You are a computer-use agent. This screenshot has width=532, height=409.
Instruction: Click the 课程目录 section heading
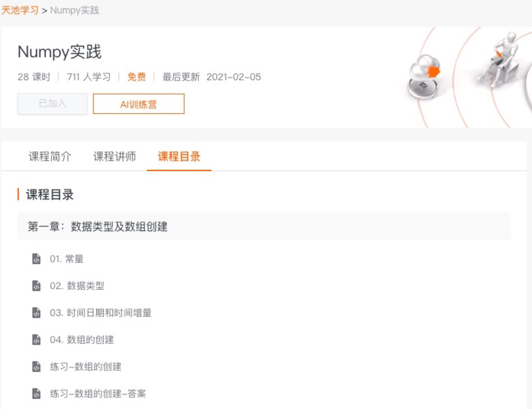tap(50, 195)
